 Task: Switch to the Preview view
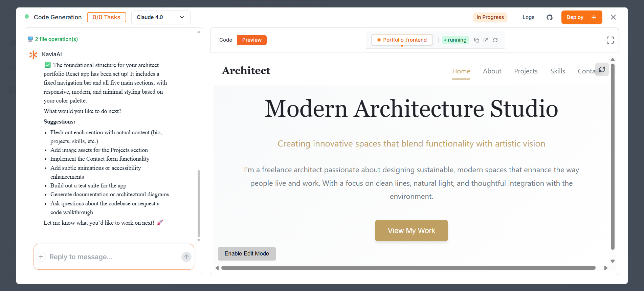click(x=251, y=40)
